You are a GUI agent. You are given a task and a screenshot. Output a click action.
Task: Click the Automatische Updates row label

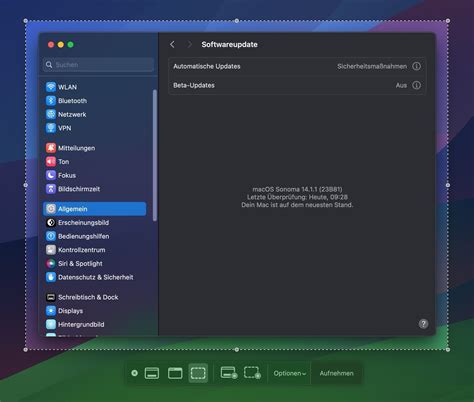point(207,66)
